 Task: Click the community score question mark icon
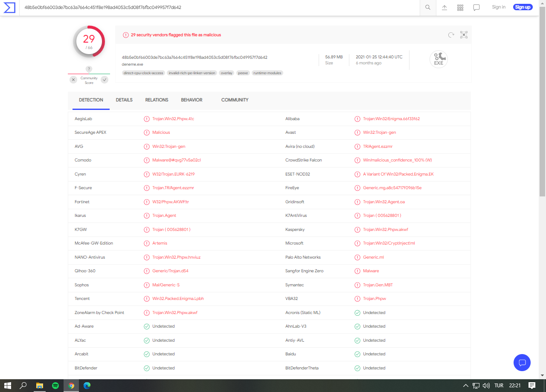(89, 69)
